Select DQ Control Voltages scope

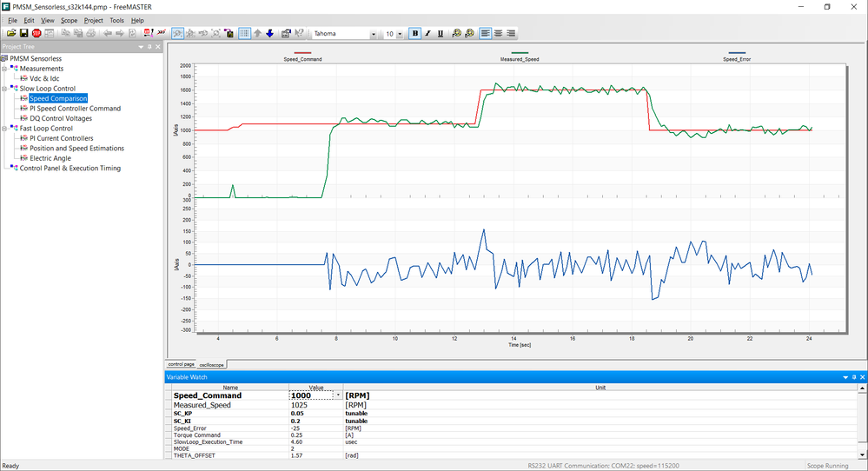click(61, 118)
